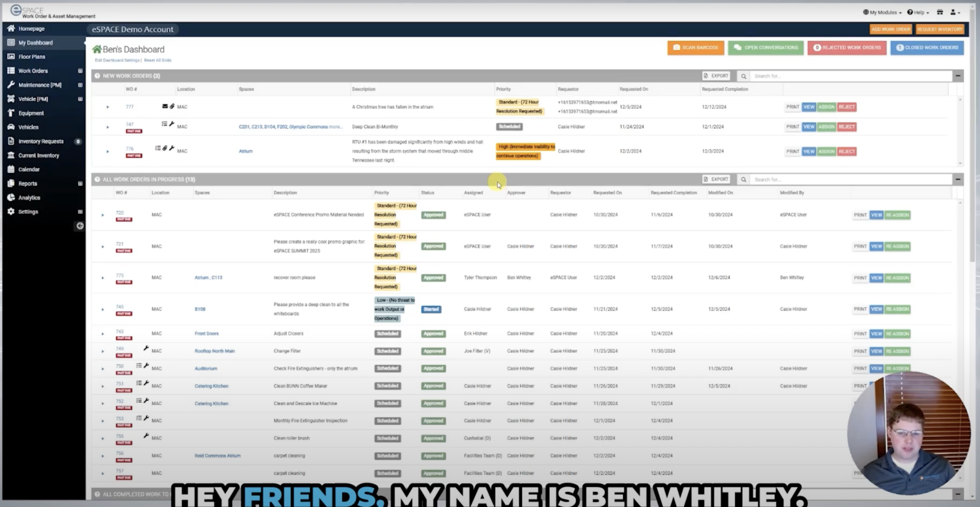
Task: Open Floor Plans in the sidebar
Action: click(32, 56)
